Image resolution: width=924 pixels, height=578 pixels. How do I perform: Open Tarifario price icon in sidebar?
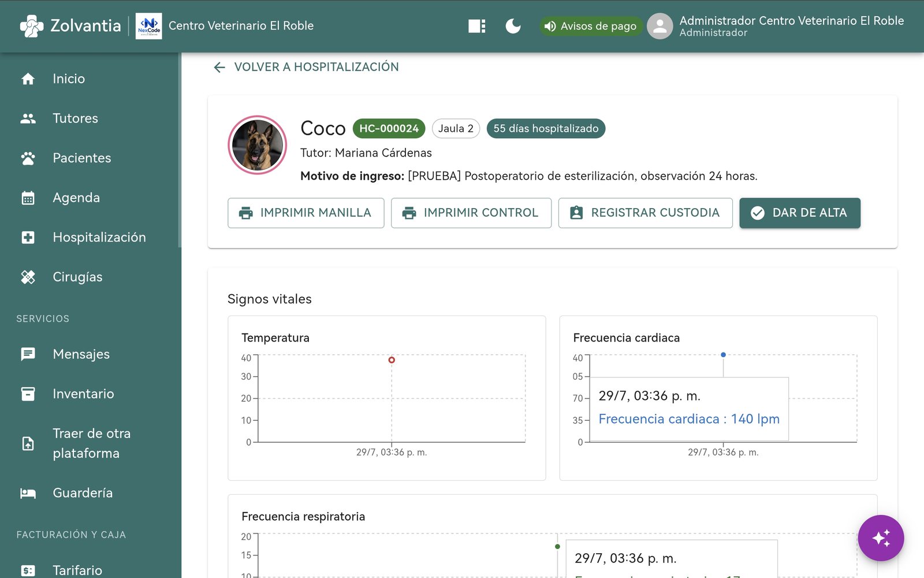coord(28,570)
